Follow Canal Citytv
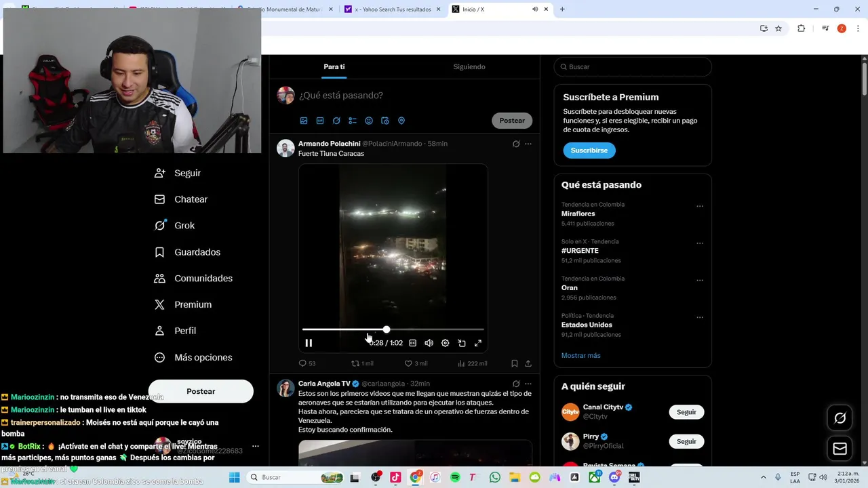Image resolution: width=868 pixels, height=488 pixels. click(x=686, y=412)
